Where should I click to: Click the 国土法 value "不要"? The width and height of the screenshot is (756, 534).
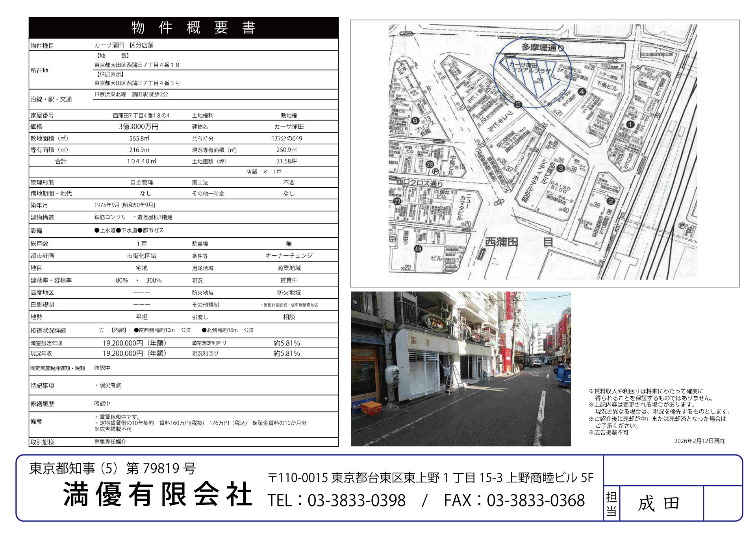(x=289, y=183)
